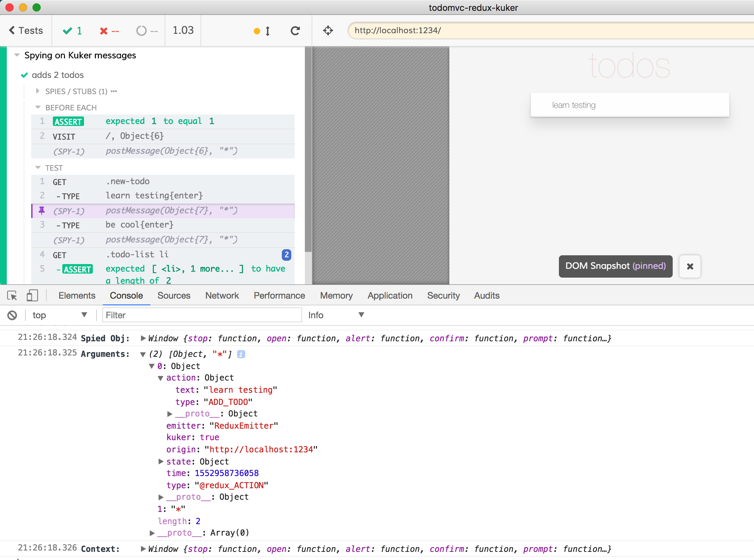Viewport: 754px width, 560px height.
Task: Click the DOM Snapshot pinned button
Action: [x=615, y=266]
